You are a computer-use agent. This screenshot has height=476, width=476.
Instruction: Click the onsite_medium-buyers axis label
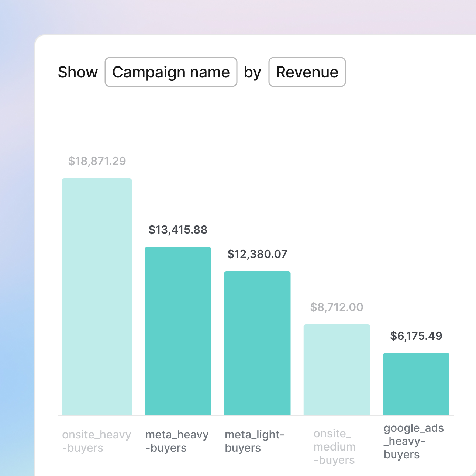[335, 447]
